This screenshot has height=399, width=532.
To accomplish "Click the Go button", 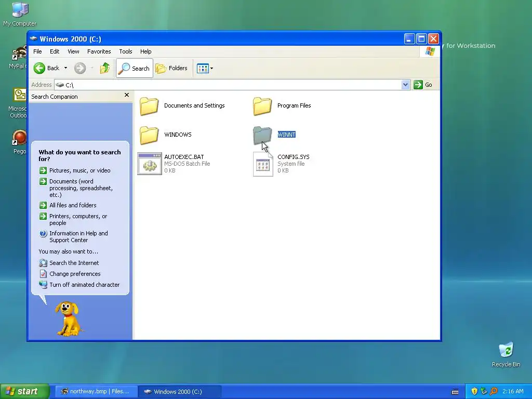I will [423, 85].
